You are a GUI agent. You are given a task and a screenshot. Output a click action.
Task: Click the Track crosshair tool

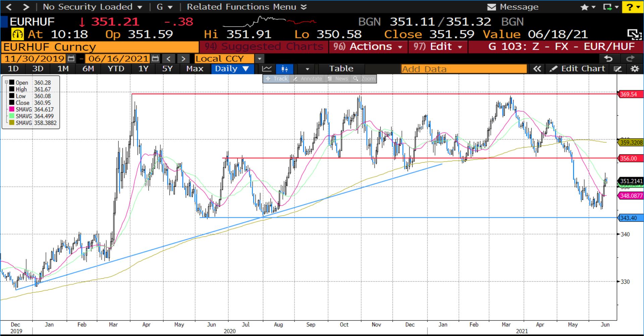tap(277, 79)
